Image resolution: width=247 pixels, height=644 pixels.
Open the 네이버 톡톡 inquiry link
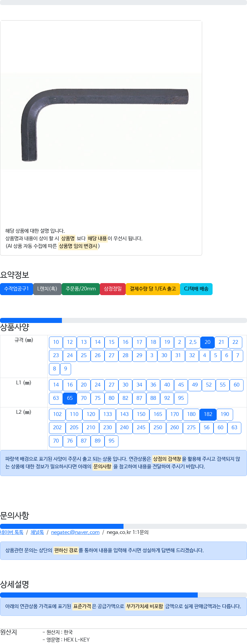point(12,532)
